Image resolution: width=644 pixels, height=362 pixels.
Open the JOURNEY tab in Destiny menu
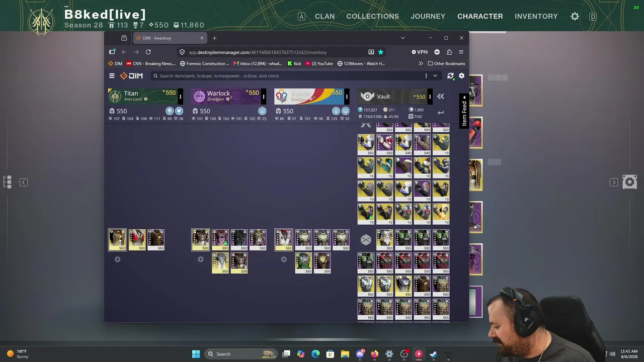[x=428, y=16]
